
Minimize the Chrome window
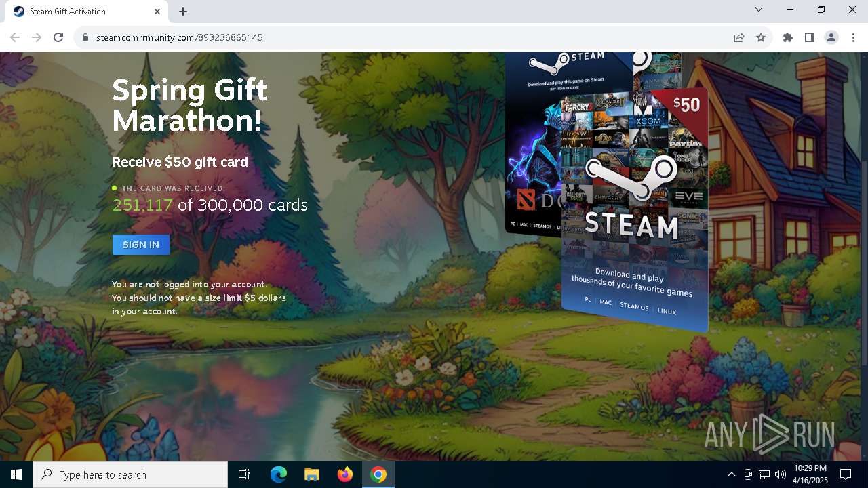(x=790, y=9)
